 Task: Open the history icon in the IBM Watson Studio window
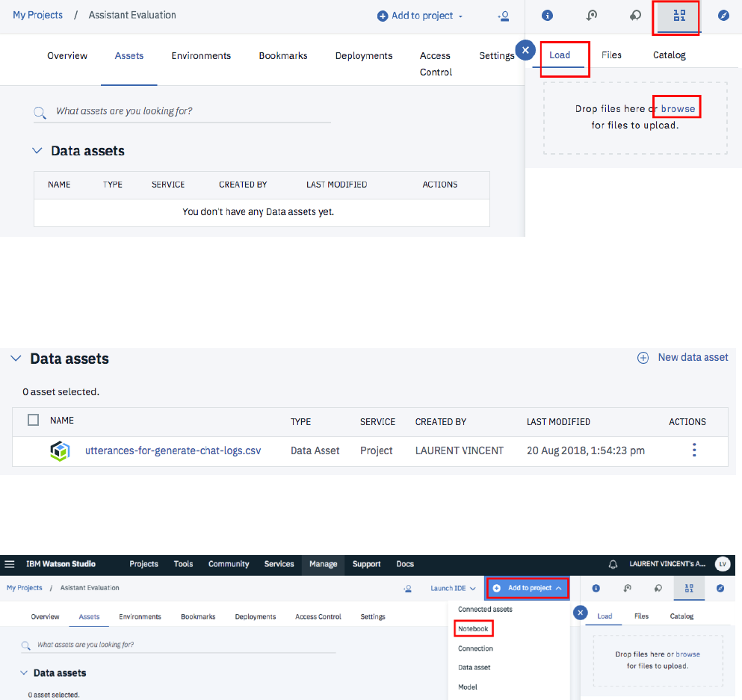627,588
